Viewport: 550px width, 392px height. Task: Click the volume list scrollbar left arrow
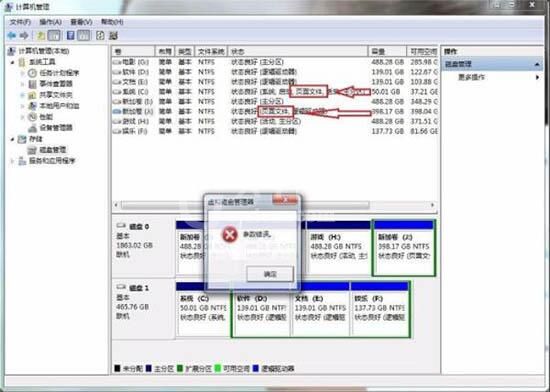(x=116, y=205)
